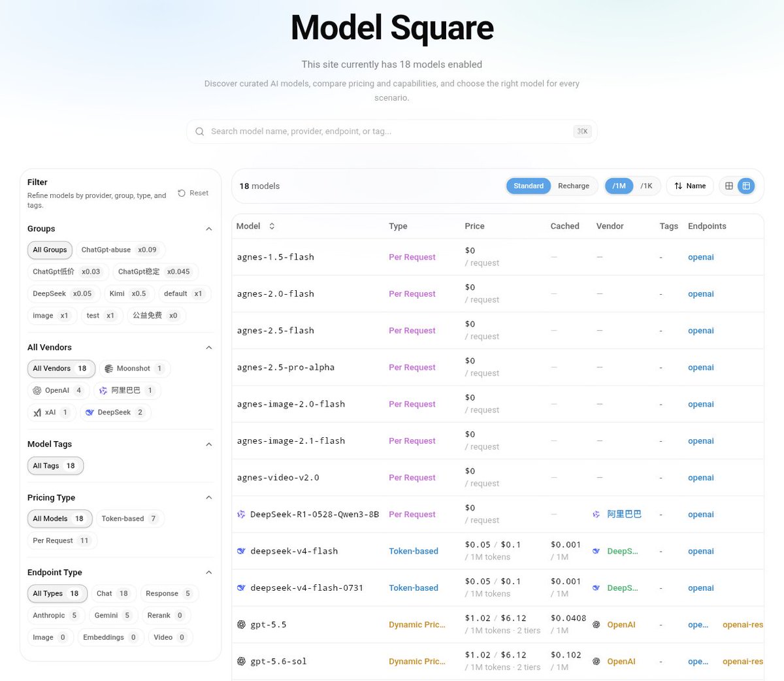This screenshot has height=681, width=784.
Task: Click the model search input field
Action: [392, 131]
